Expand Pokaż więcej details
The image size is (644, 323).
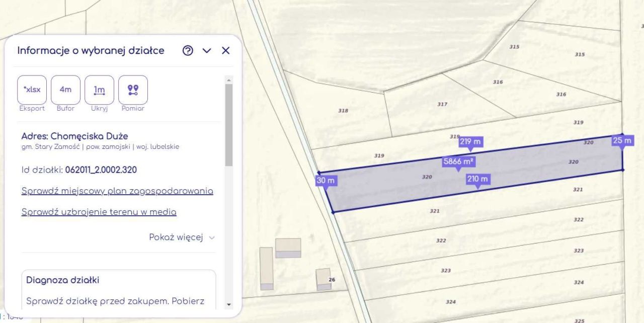pos(182,237)
